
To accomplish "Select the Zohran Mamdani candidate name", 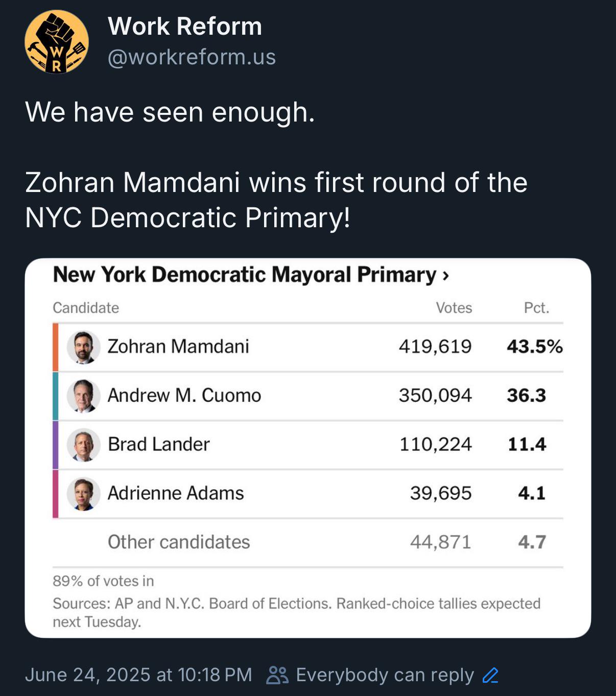I will point(178,347).
